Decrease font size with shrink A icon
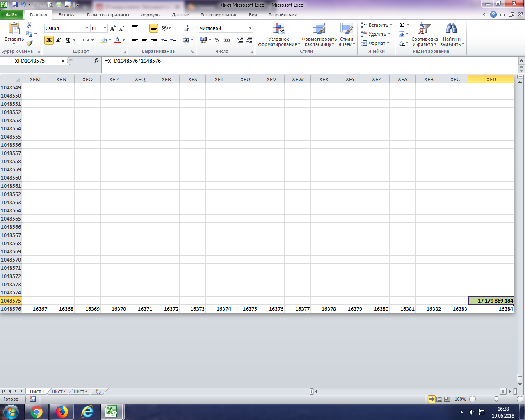Image resolution: width=525 pixels, height=420 pixels. pyautogui.click(x=121, y=28)
